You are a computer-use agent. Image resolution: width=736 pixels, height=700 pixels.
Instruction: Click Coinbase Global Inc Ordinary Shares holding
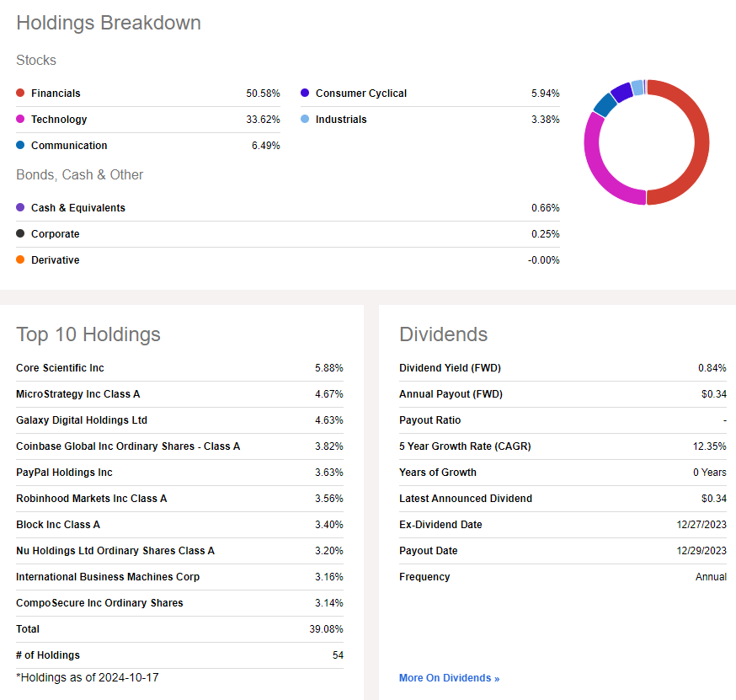pyautogui.click(x=128, y=446)
